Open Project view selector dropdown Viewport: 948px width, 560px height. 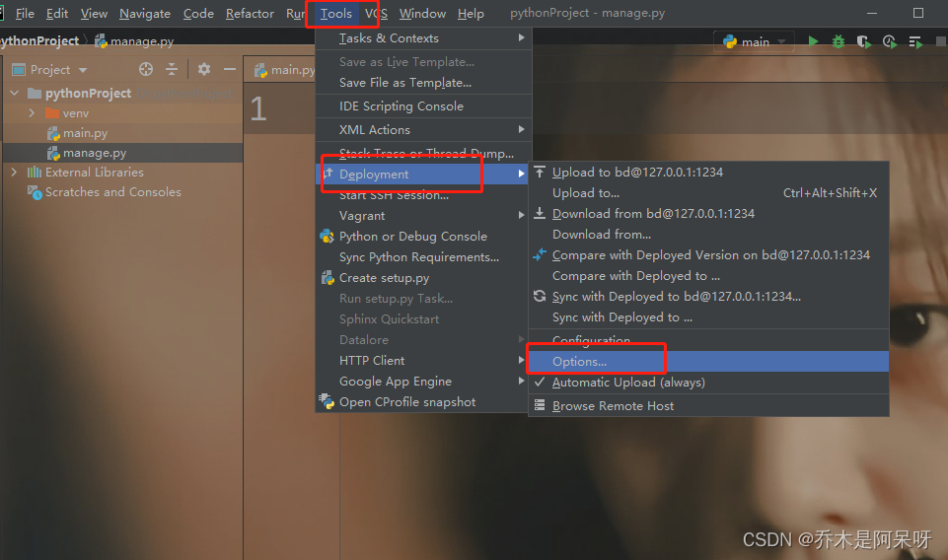pos(50,69)
